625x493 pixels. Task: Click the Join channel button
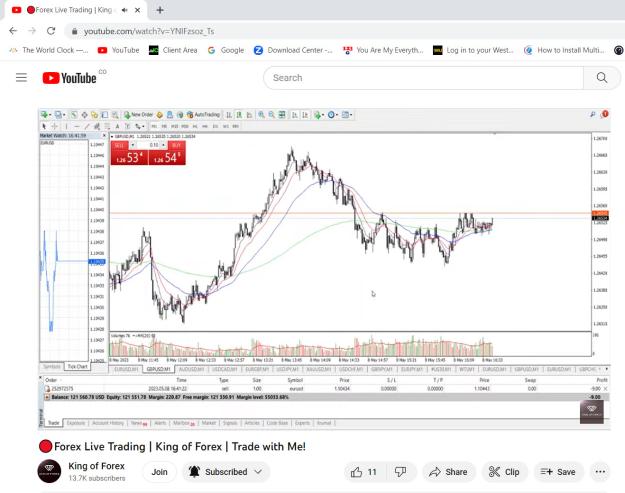159,472
